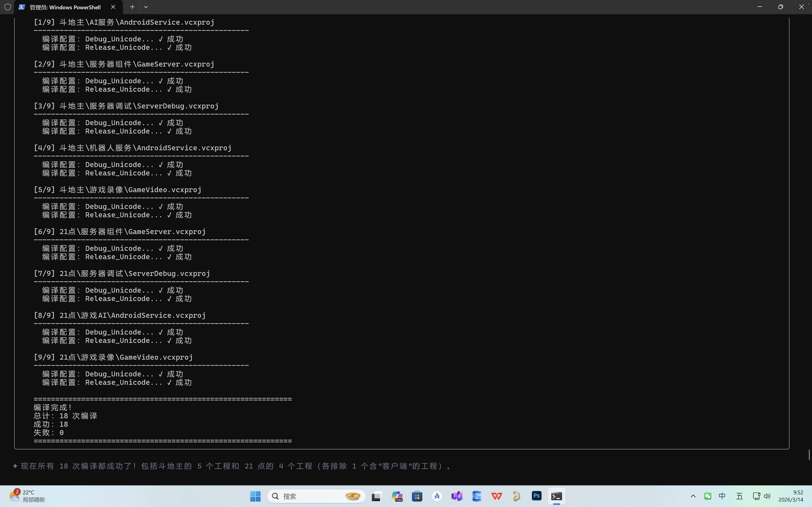Select the 管理员: Windows PowerShell tab

[x=65, y=7]
